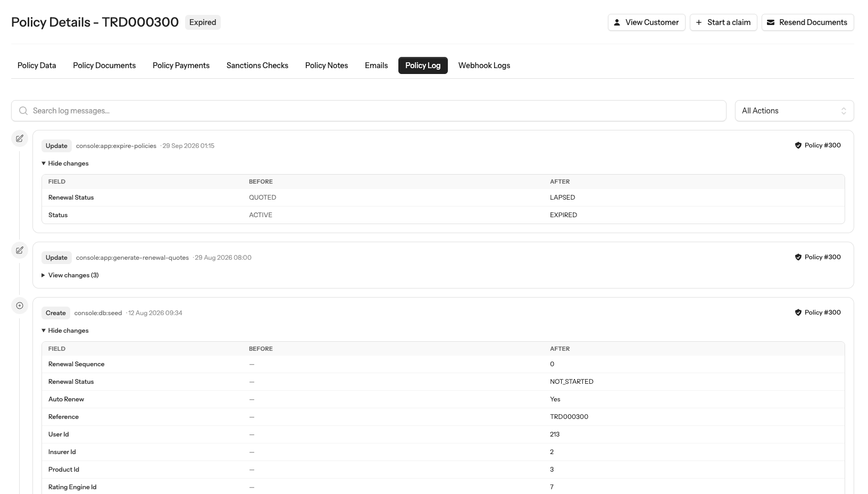Click the Start a claim button
The width and height of the screenshot is (868, 494).
pos(723,22)
